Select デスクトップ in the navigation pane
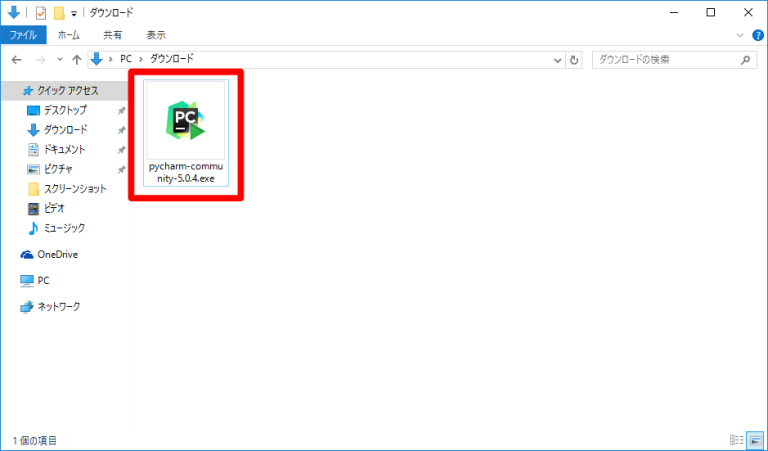Viewport: 768px width, 451px height. pyautogui.click(x=65, y=110)
